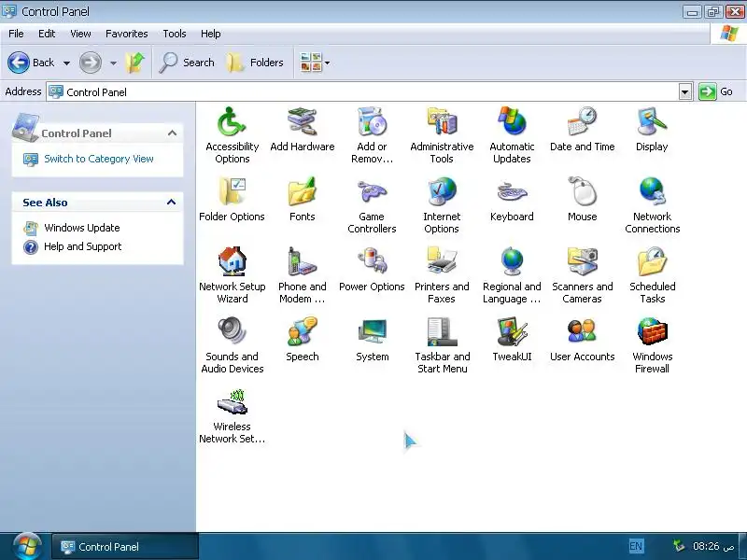Open Administrative Tools folder
Viewport: 747px width, 560px height.
442,134
